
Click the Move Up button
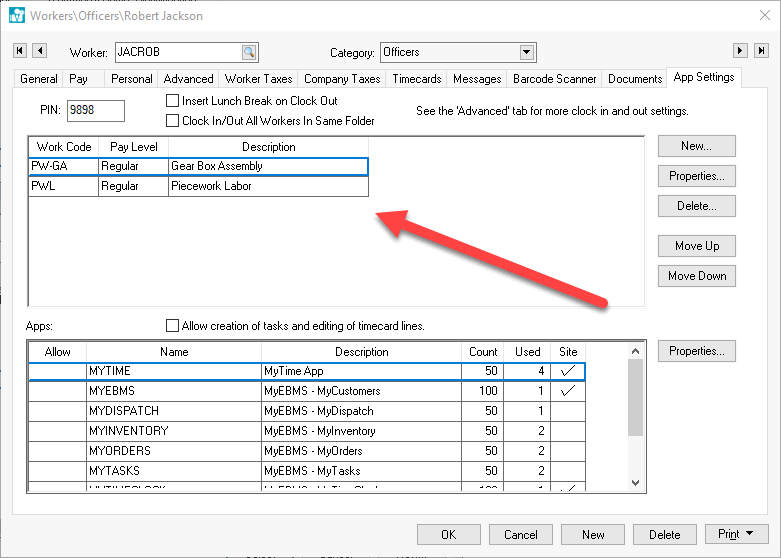pos(696,246)
